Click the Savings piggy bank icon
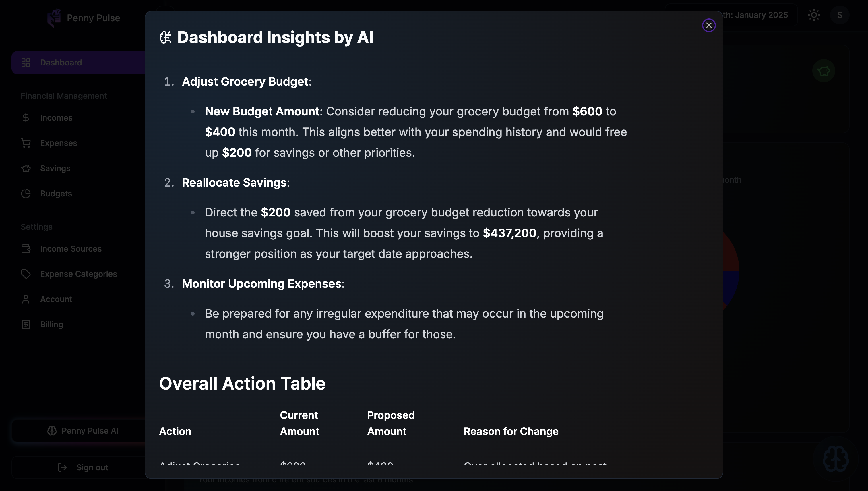The image size is (868, 491). pyautogui.click(x=26, y=168)
